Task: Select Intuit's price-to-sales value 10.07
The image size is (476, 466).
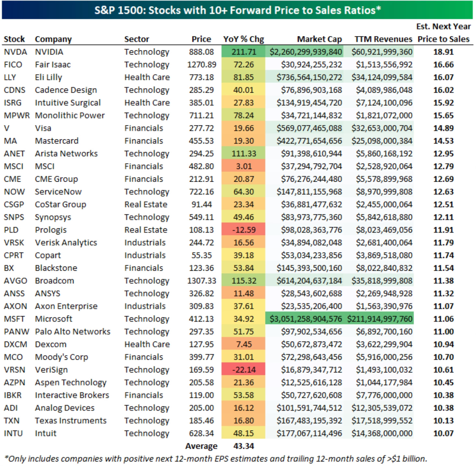Action: click(444, 433)
